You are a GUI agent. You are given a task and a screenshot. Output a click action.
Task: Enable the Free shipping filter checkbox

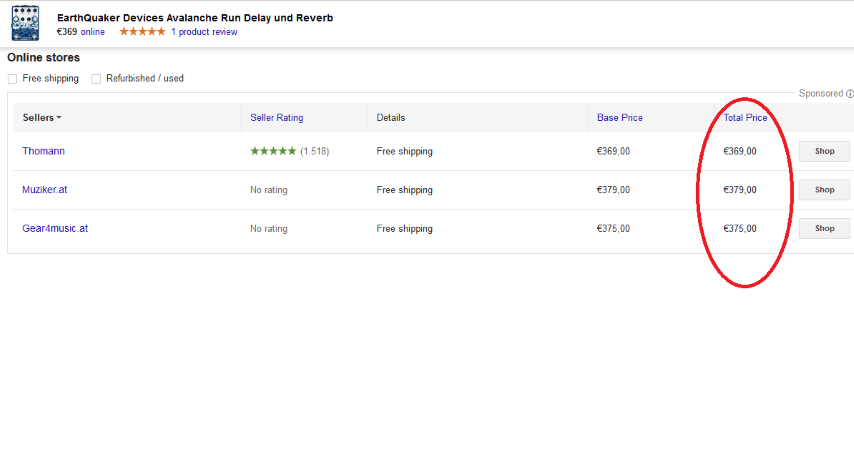(13, 79)
